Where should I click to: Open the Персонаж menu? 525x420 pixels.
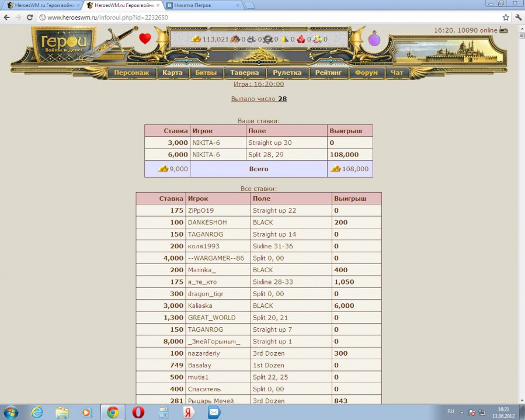coord(131,73)
